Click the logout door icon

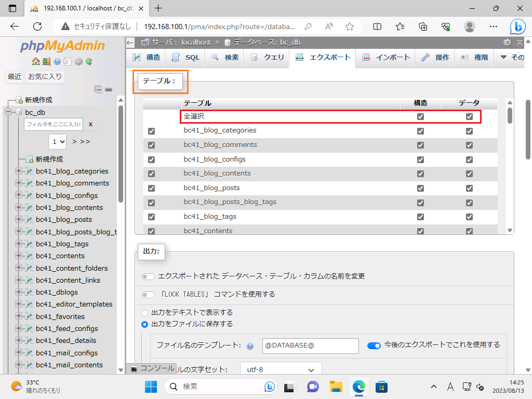point(46,61)
